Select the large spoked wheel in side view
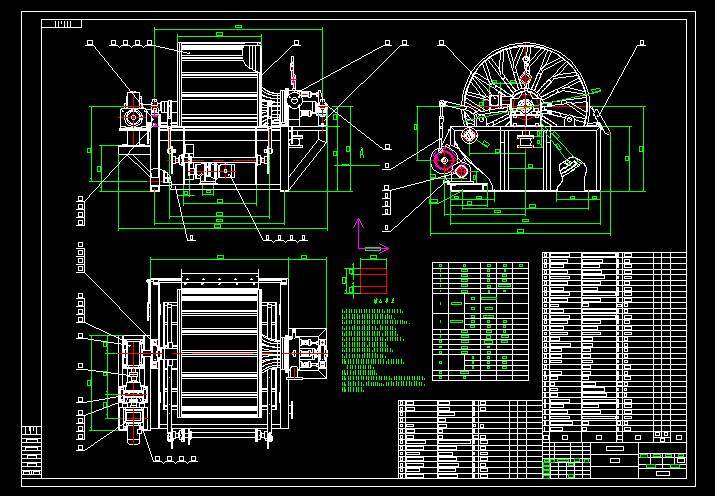 (526, 84)
